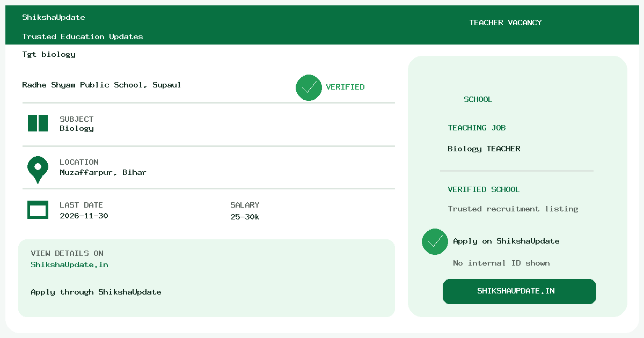
Task: Click the ShikshaUpdate brand name in header
Action: click(x=54, y=18)
